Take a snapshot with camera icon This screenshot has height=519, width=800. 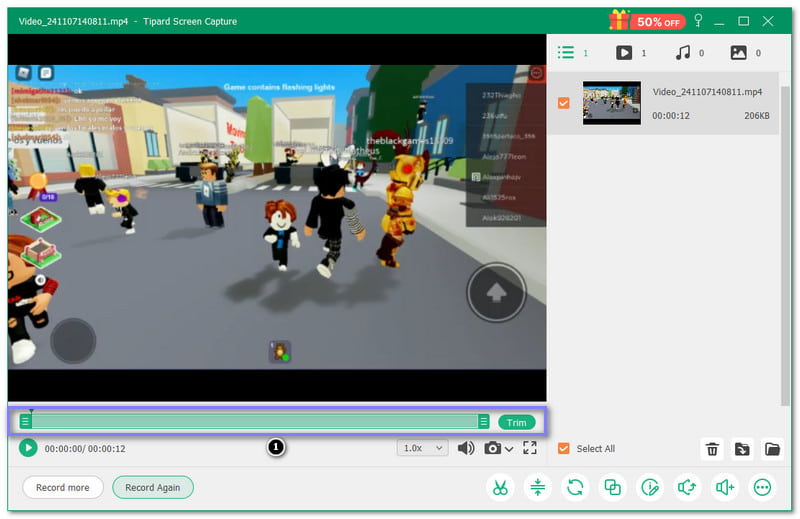coord(492,448)
